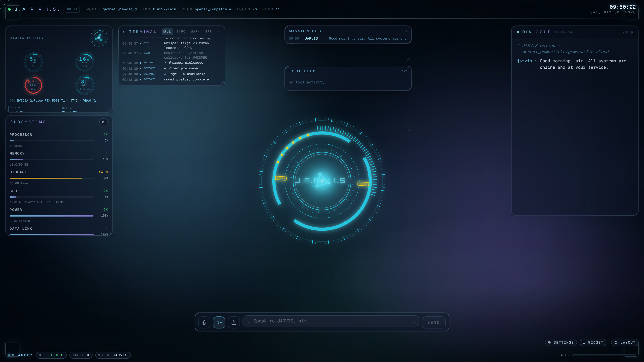
Task: Open the WIDGET button
Action: [x=593, y=342]
